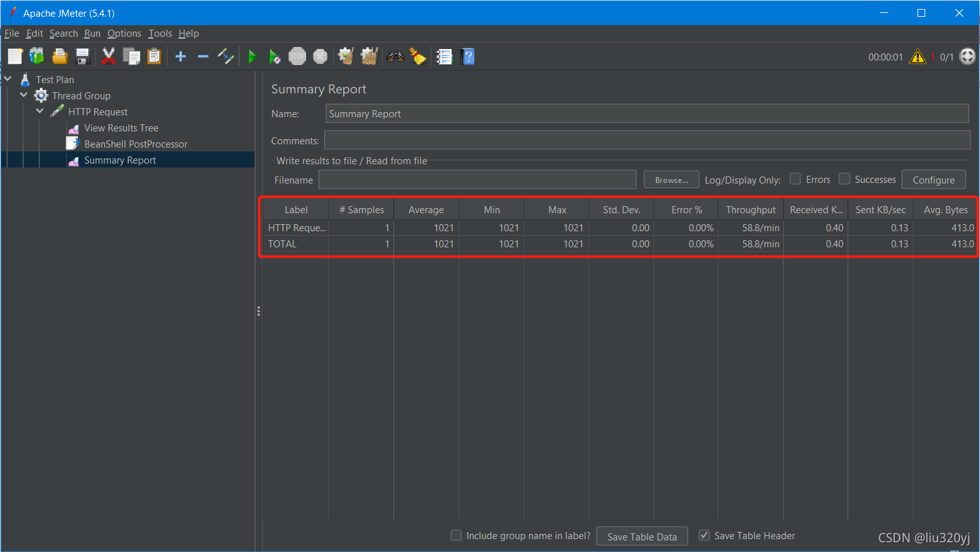This screenshot has width=980, height=552.
Task: Select Thread Group in the tree
Action: (81, 95)
